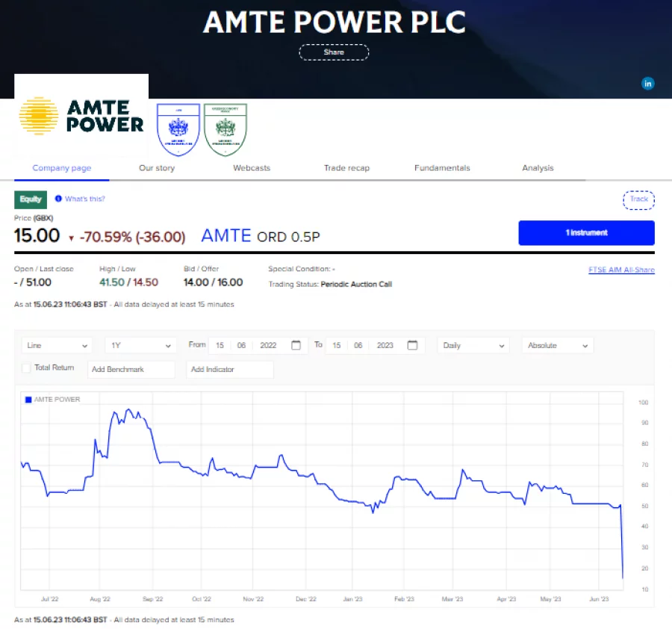Click the AMTE POWER blue legend square
The image size is (672, 629).
[x=28, y=400]
